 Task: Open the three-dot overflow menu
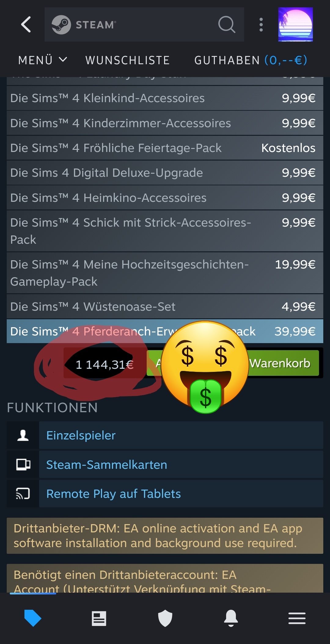pyautogui.click(x=261, y=24)
